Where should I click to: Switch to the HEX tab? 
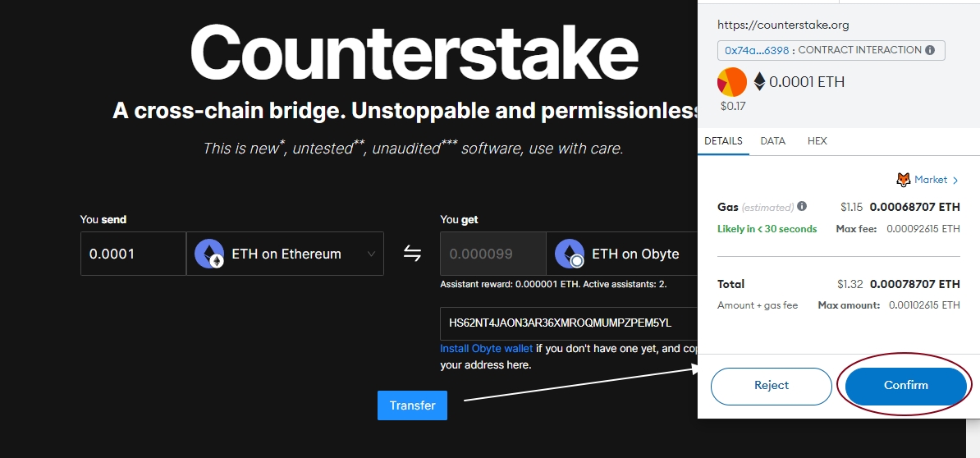tap(817, 141)
